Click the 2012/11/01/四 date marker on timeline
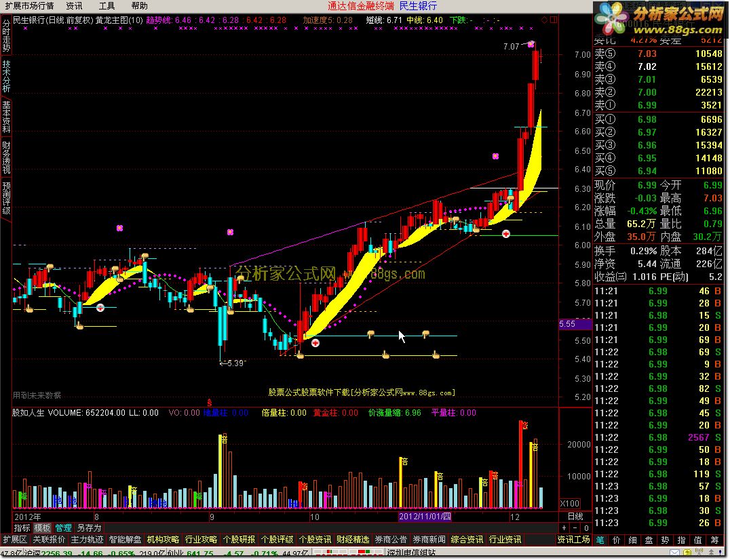Screen dimensions: 730x560 (x=425, y=517)
